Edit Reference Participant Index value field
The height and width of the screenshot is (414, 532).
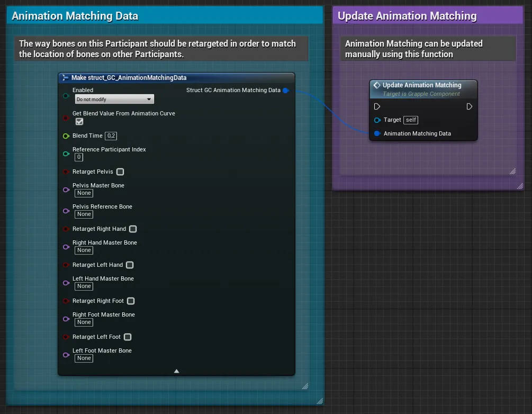coord(79,157)
